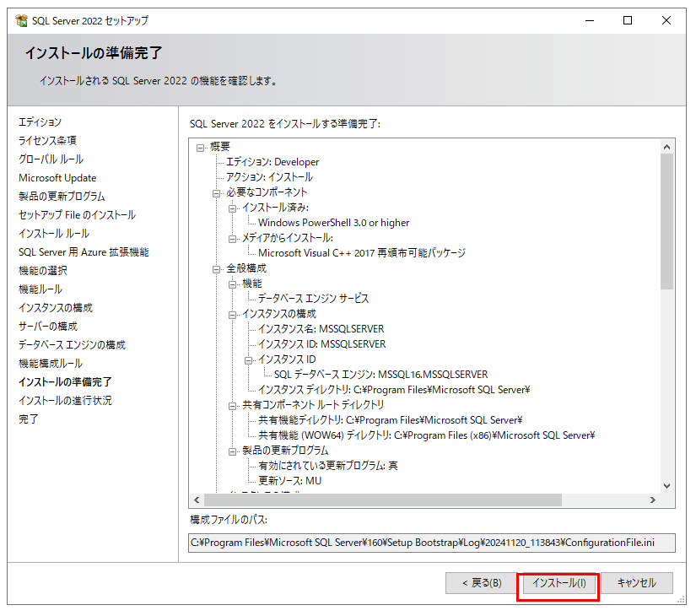Image resolution: width=696 pixels, height=616 pixels.
Task: Maximize the setup window
Action: [x=628, y=21]
